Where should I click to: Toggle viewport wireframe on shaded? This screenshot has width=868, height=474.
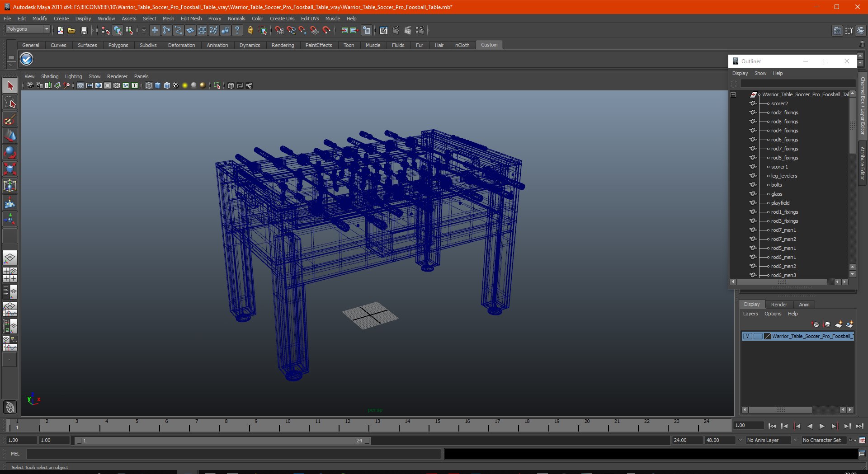tap(167, 85)
